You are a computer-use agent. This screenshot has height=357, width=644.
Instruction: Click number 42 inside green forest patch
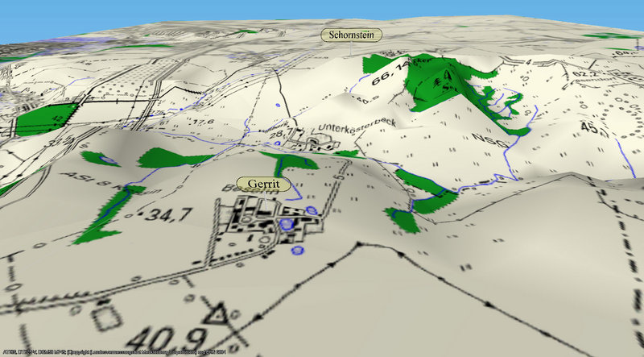pos(57,118)
